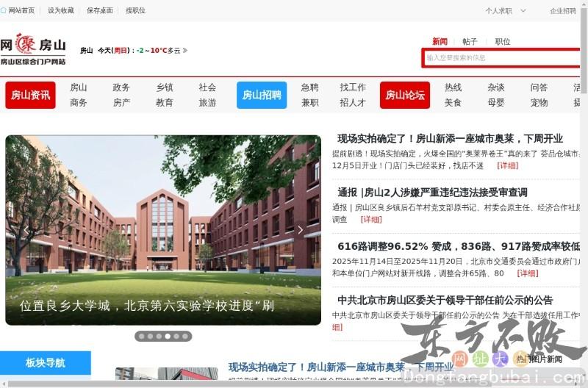Click the 网聚房山 site logo
Image resolution: width=588 pixels, height=388 pixels.
pos(33,49)
